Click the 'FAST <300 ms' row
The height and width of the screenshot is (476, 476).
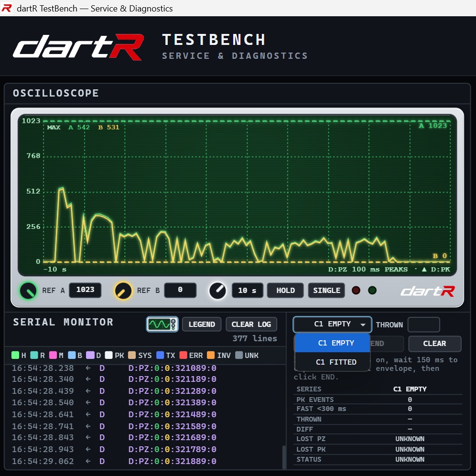[378, 409]
